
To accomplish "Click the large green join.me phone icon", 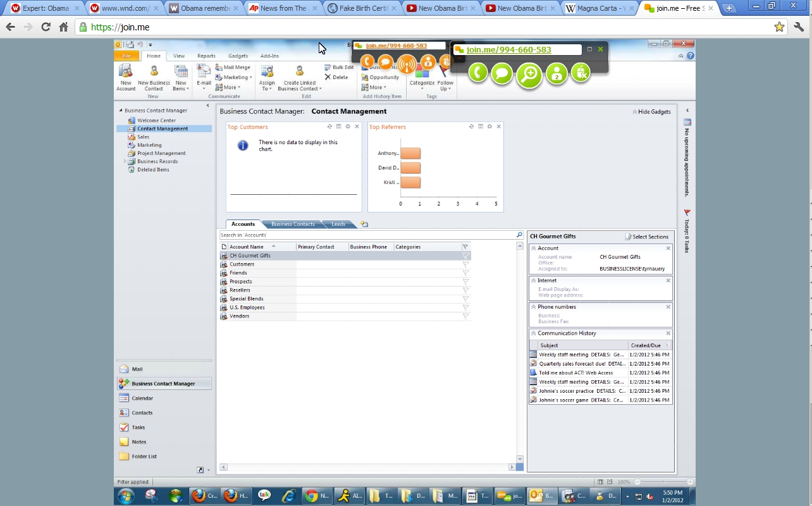I will (x=478, y=73).
